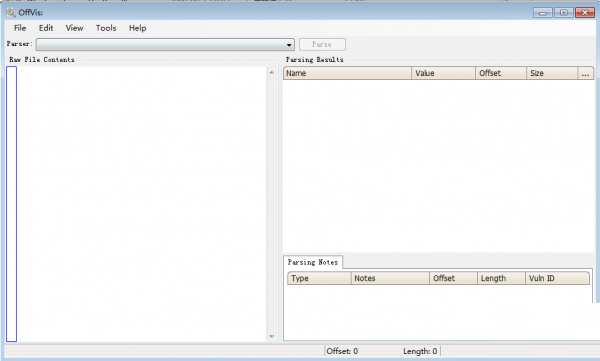Open the Edit menu
Image resolution: width=600 pixels, height=361 pixels.
[46, 28]
